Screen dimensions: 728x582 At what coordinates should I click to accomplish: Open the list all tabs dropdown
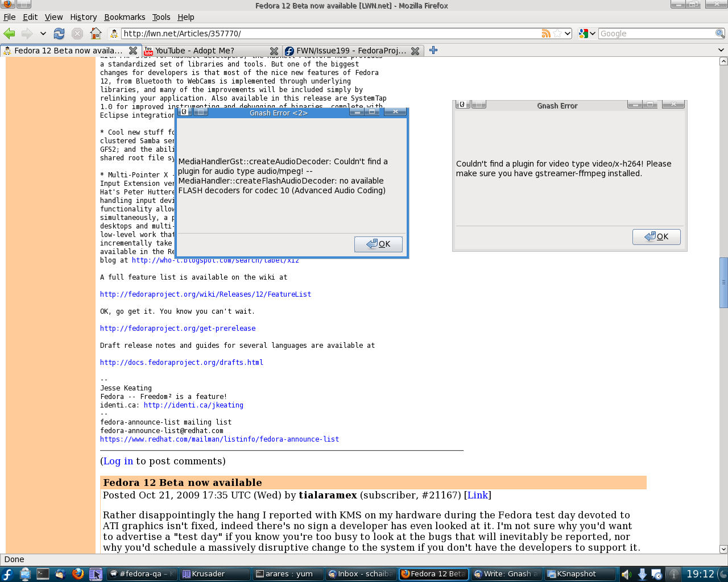click(x=721, y=50)
